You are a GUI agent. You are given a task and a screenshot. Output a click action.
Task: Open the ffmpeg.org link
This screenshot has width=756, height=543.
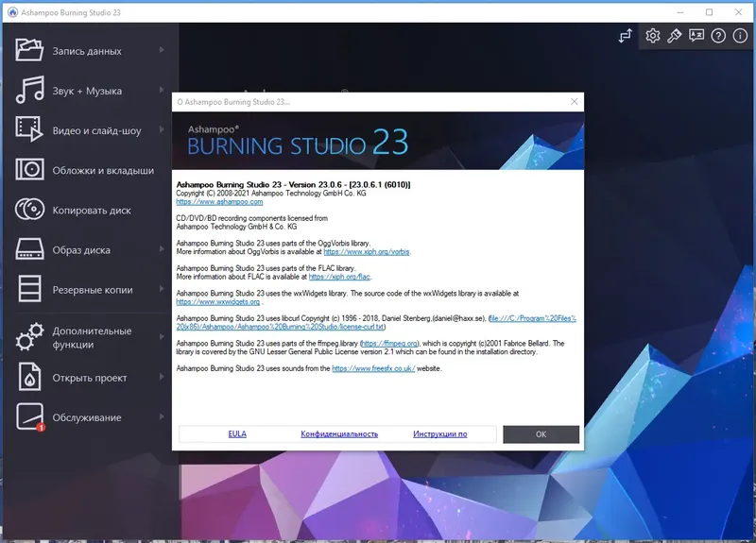point(389,343)
